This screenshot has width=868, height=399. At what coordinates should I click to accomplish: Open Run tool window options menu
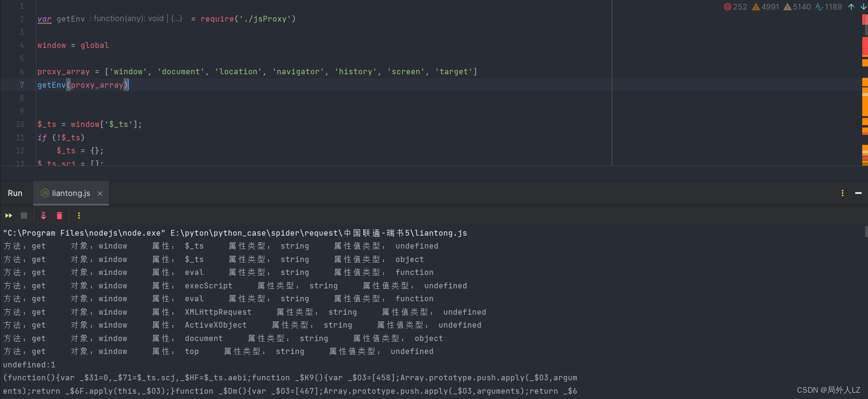click(x=843, y=193)
